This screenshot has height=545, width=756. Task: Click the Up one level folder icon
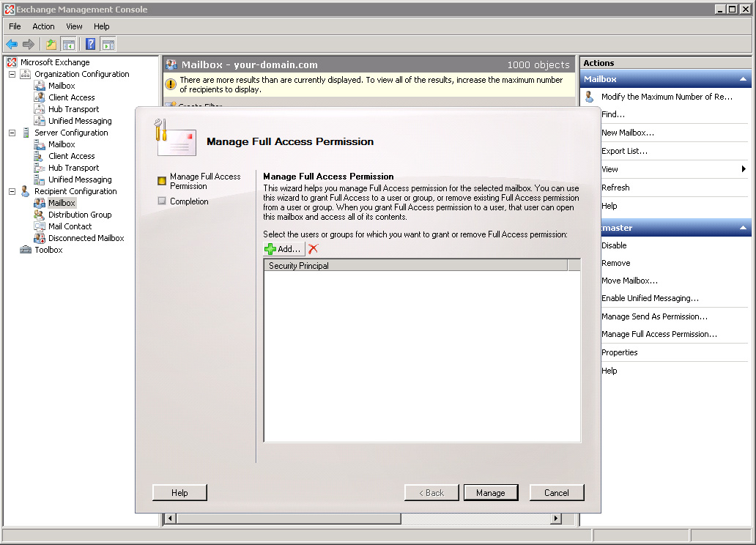pos(51,45)
